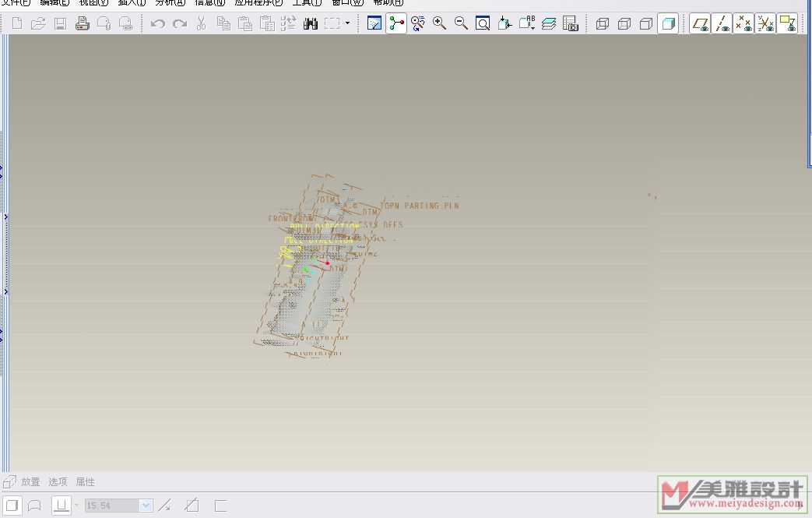Click the Find binoculars icon

311,23
